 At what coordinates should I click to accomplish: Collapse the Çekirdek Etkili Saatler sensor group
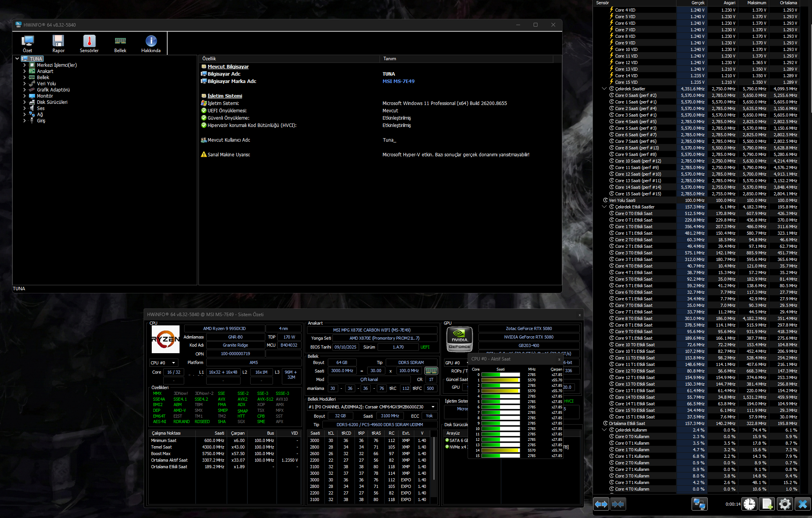click(x=604, y=207)
